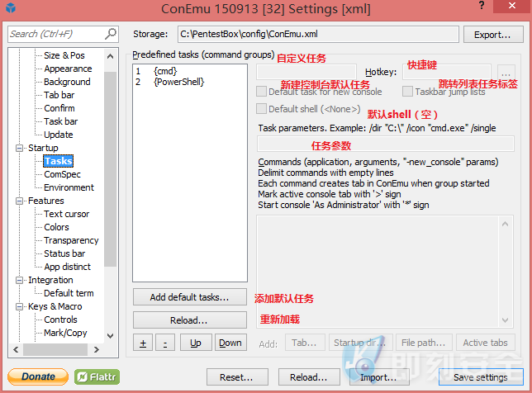Move task down with Down button

pos(230,343)
